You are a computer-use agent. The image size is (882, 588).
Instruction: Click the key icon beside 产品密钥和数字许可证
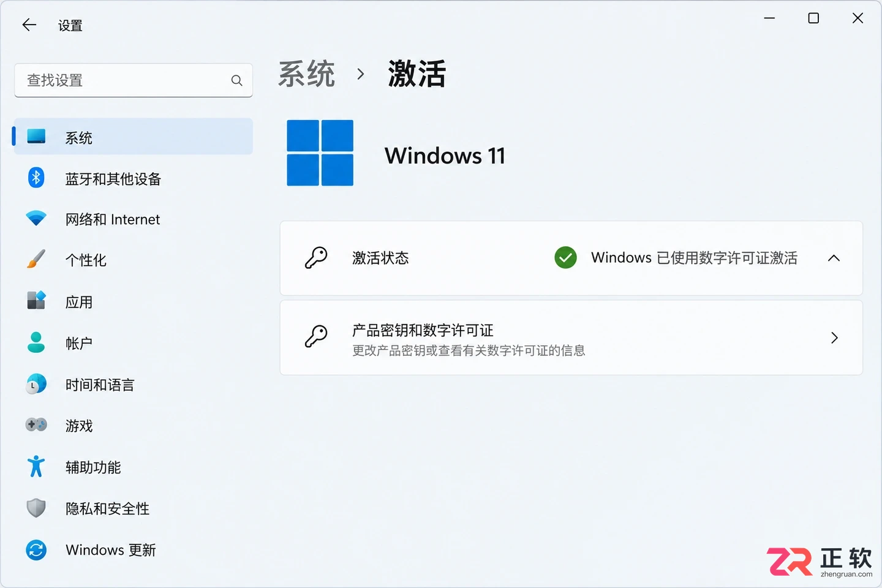(316, 336)
